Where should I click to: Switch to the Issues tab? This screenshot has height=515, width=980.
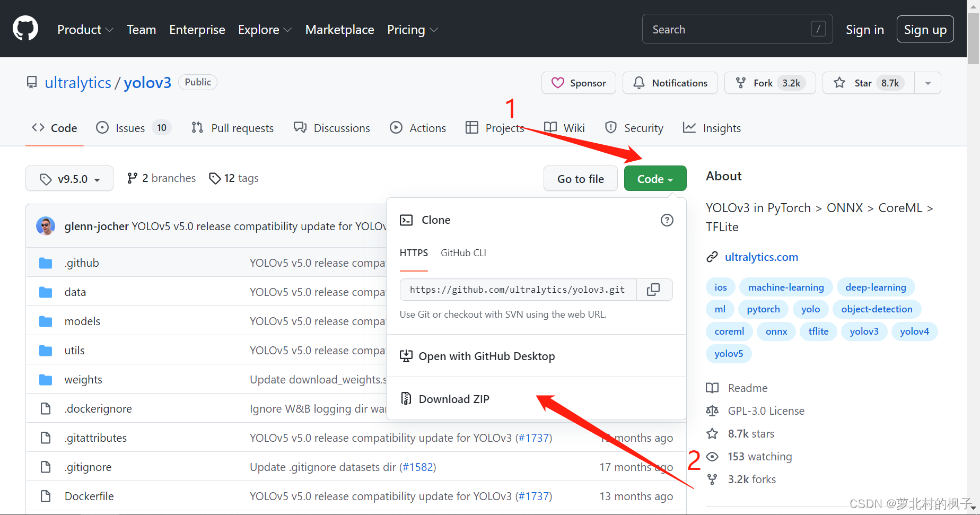pos(133,128)
